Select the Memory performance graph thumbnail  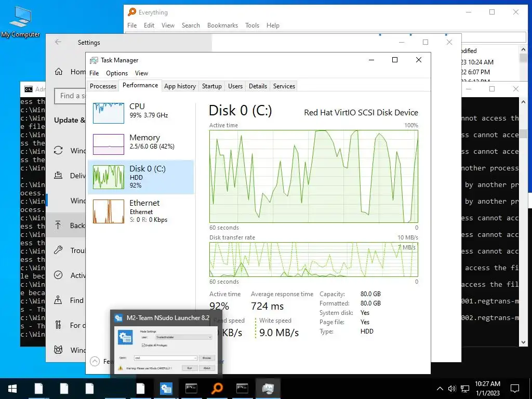point(109,144)
